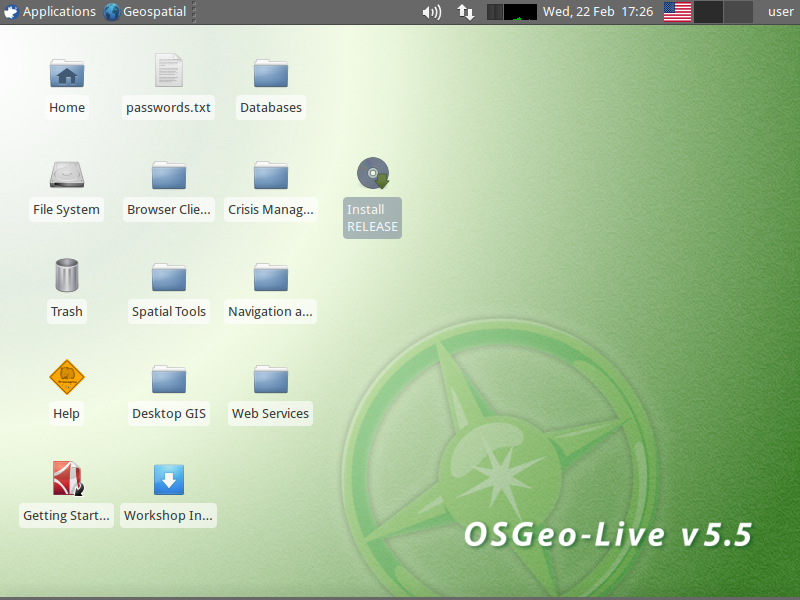Viewport: 800px width, 600px height.
Task: Open the Desktop GIS folder icon
Action: [x=169, y=379]
